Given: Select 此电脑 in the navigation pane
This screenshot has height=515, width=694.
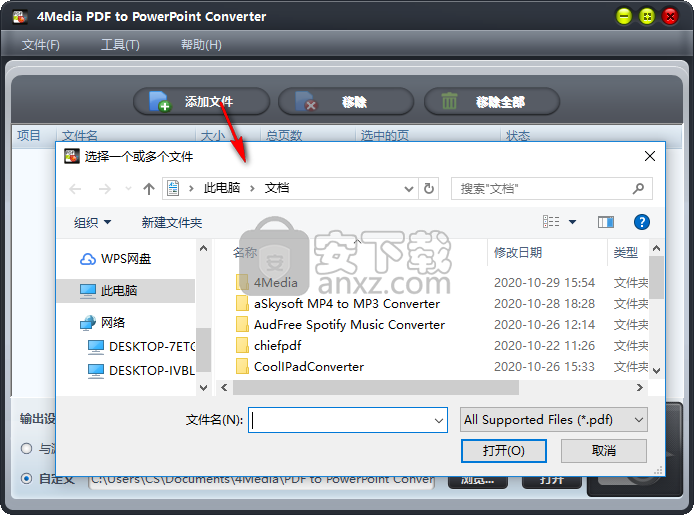Looking at the screenshot, I should 126,291.
